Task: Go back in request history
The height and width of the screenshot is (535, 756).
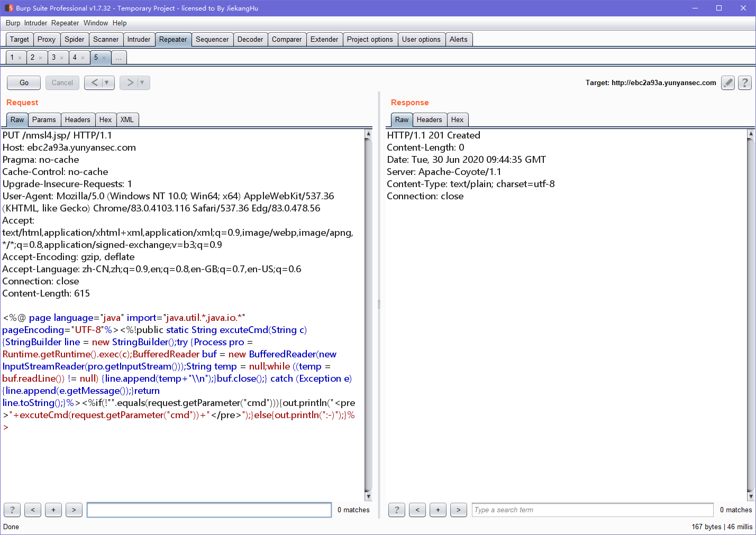Action: click(x=95, y=82)
